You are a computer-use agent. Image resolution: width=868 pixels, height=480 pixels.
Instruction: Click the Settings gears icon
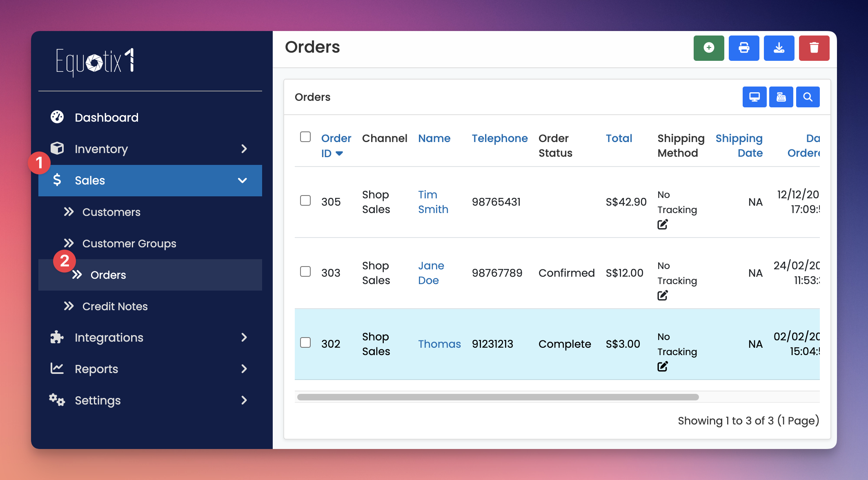pyautogui.click(x=57, y=400)
